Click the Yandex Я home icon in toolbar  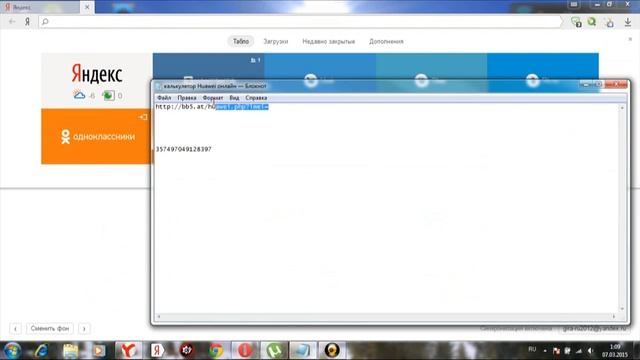(27, 22)
